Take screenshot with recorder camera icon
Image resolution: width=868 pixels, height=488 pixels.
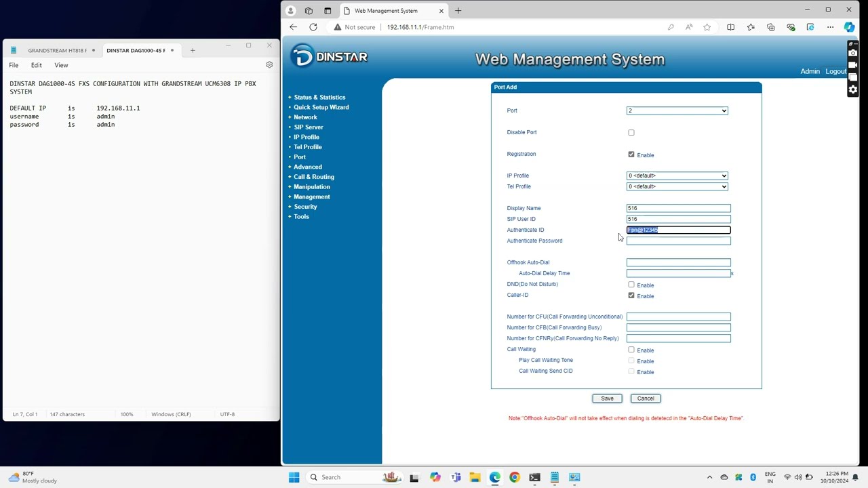pos(853,53)
